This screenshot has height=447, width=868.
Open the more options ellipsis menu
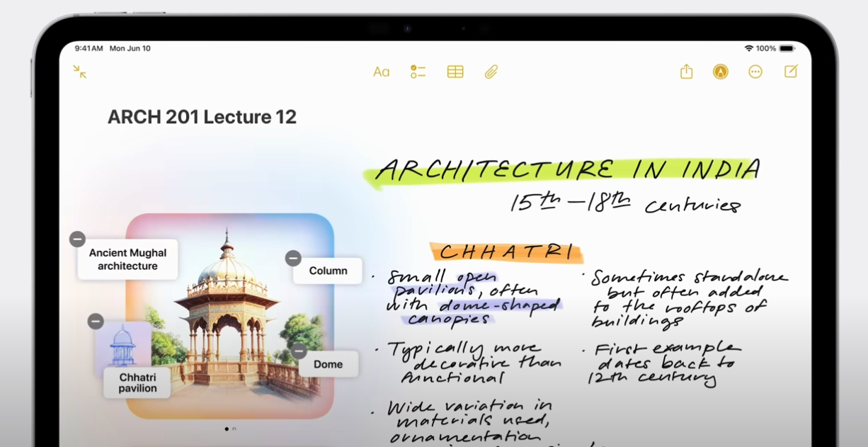pyautogui.click(x=755, y=72)
